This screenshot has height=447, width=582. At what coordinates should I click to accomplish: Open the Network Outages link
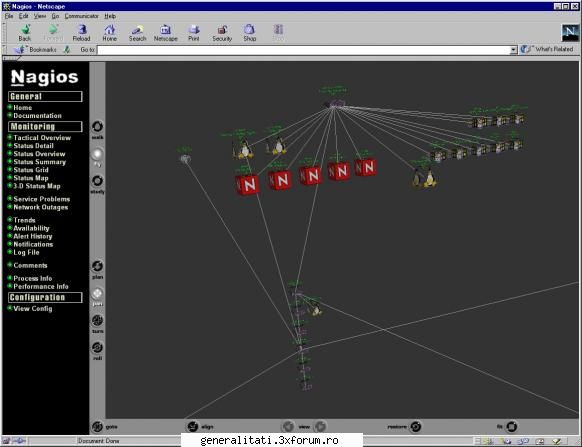pos(41,208)
